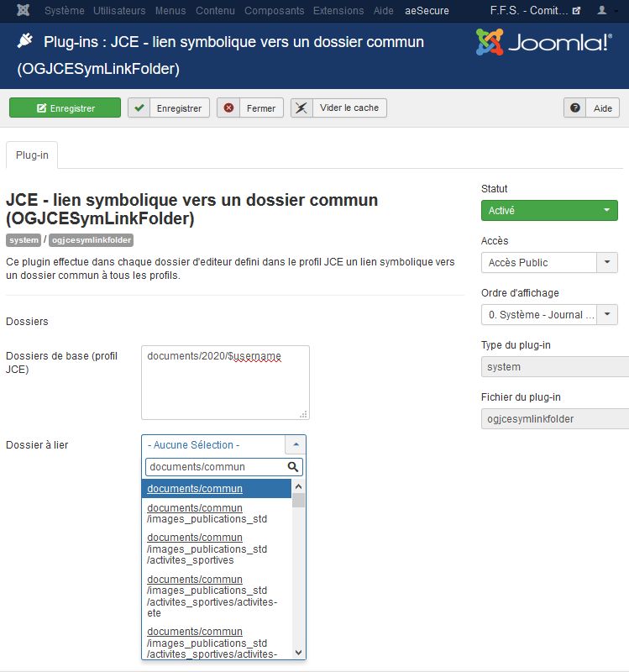Click the Dossier à lier label

(37, 445)
